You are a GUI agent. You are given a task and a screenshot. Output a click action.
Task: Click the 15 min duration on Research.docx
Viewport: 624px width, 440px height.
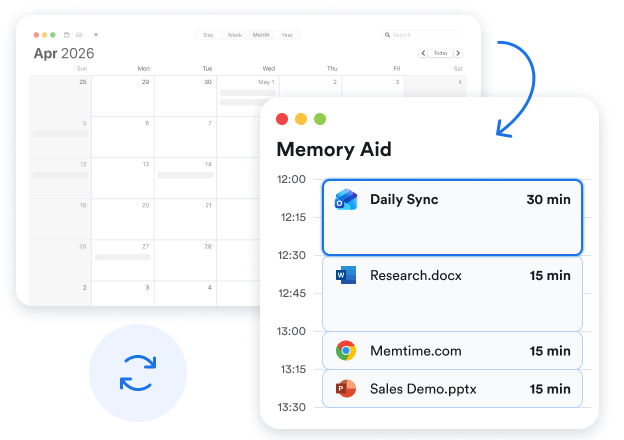[x=550, y=275]
